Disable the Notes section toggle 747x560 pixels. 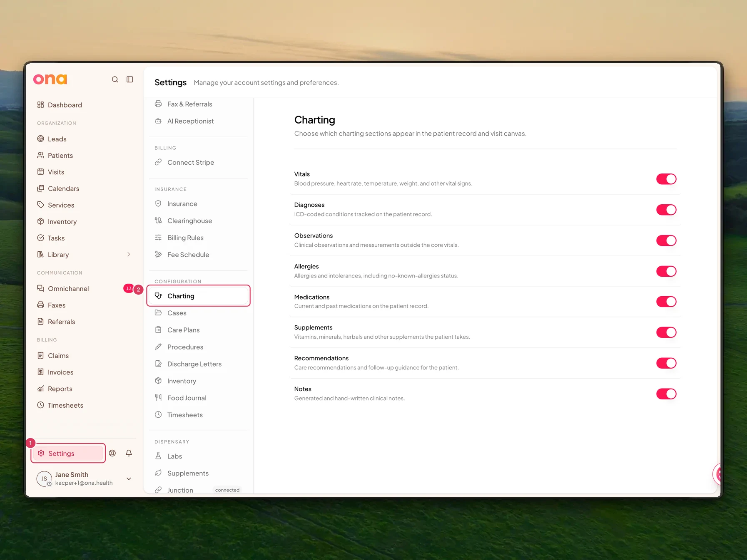(666, 394)
